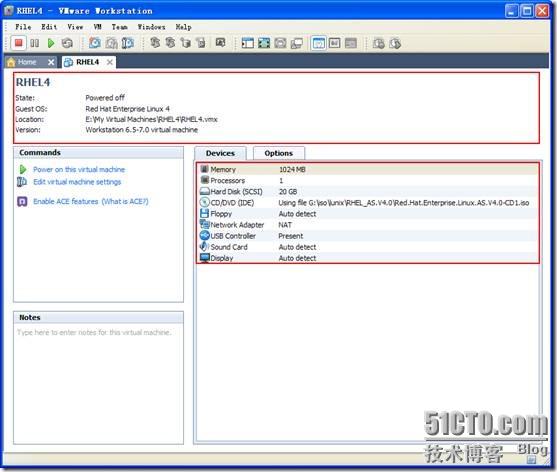Open the VM menu
Viewport: 557px width, 472px height.
tap(98, 27)
